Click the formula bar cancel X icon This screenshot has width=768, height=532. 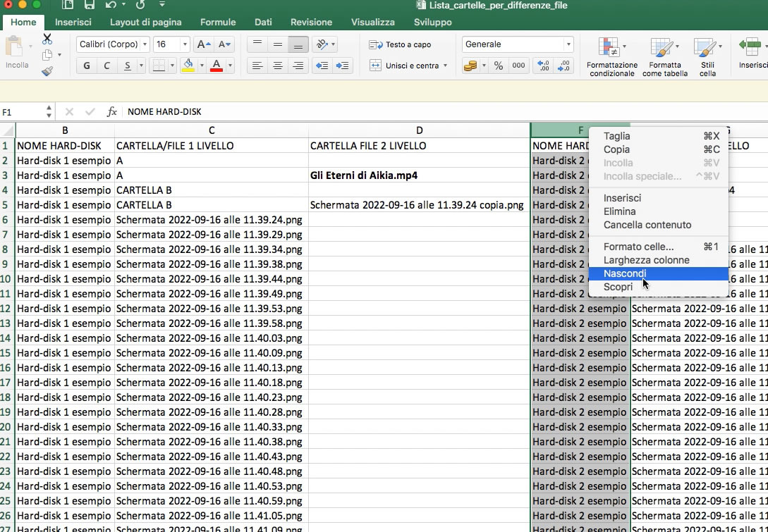(69, 111)
